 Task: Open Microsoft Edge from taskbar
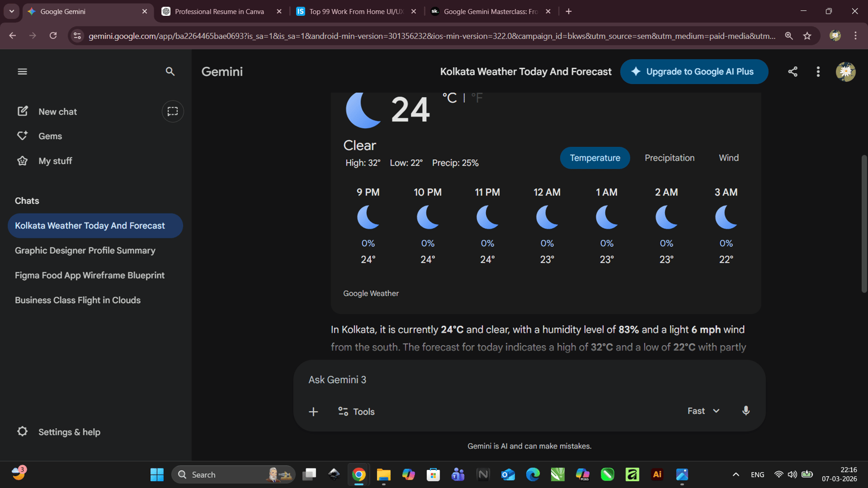pos(533,474)
